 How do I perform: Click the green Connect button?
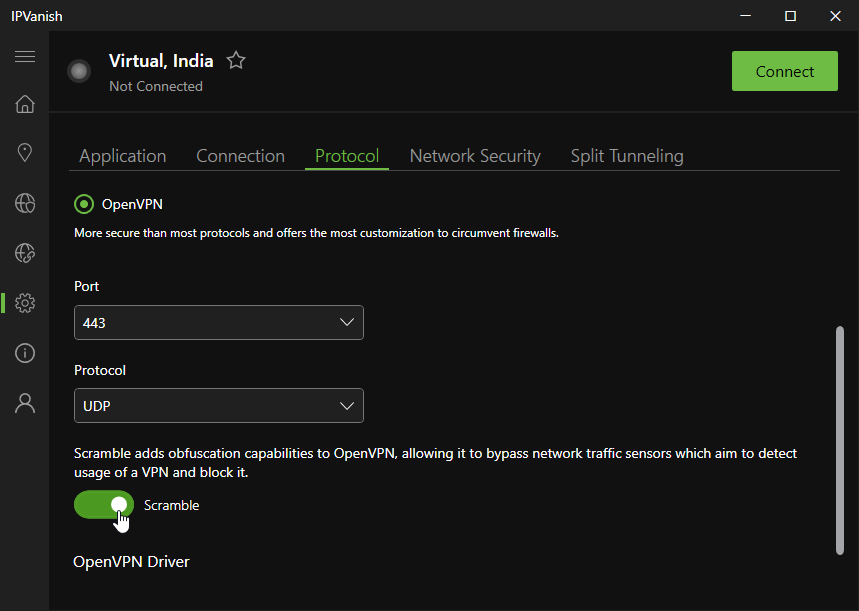click(x=784, y=71)
